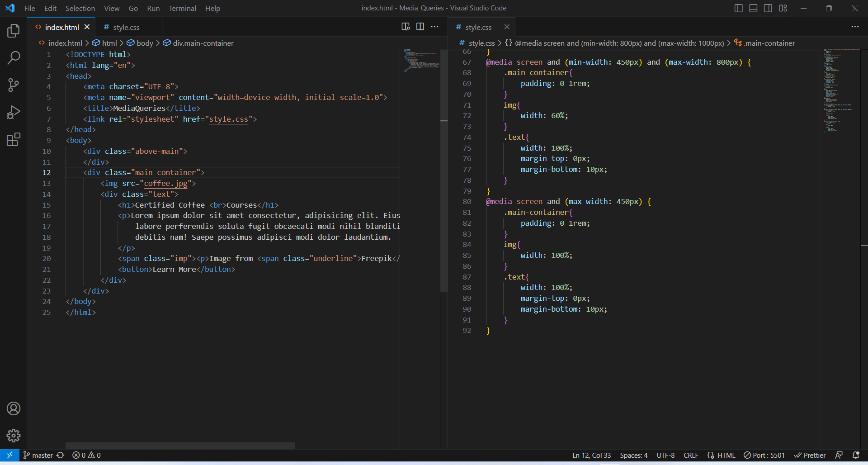Open More Actions menu for the editor group
The width and height of the screenshot is (868, 465).
pos(435,27)
